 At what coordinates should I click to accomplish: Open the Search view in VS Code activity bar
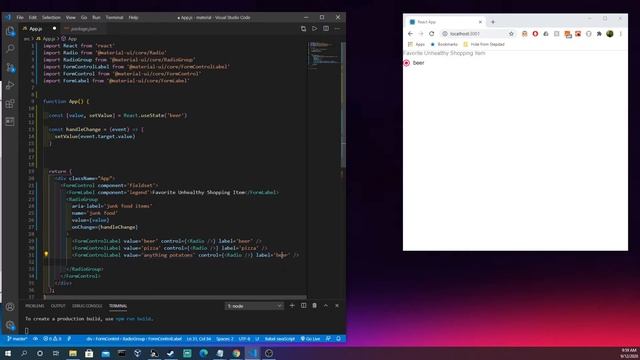(x=10, y=49)
